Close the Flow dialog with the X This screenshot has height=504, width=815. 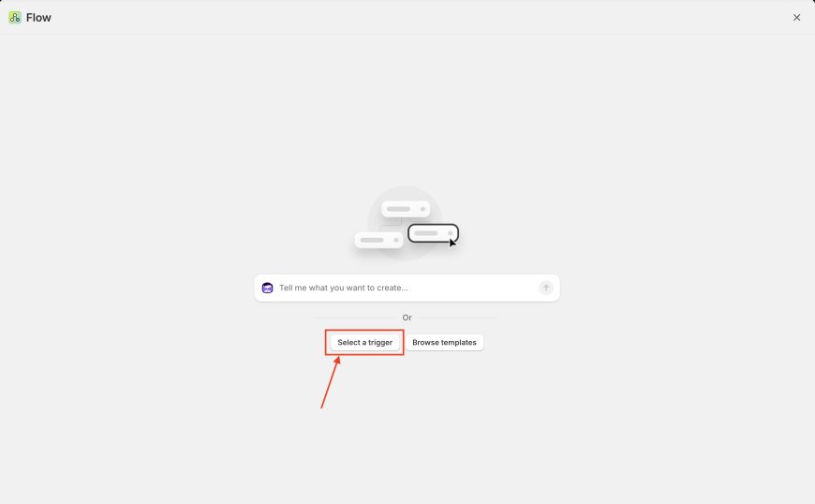796,18
